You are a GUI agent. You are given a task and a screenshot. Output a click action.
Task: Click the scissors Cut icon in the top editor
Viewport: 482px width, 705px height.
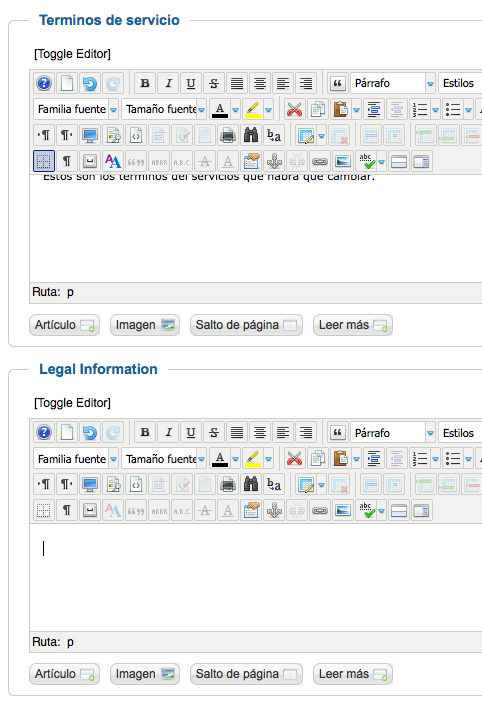coord(295,109)
